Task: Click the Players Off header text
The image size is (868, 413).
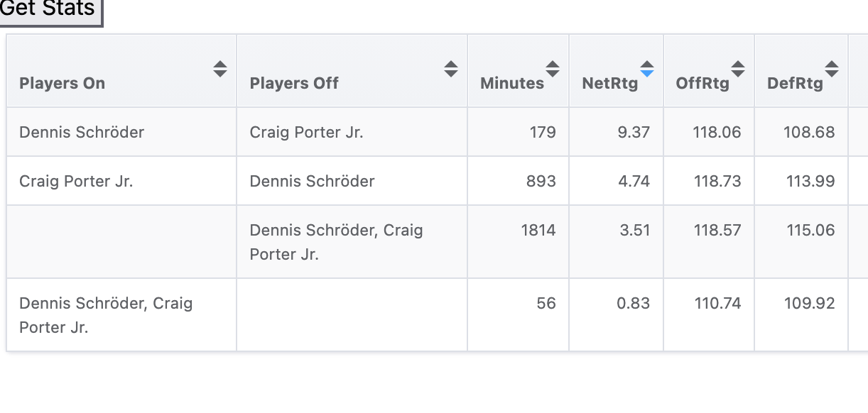Action: 294,83
